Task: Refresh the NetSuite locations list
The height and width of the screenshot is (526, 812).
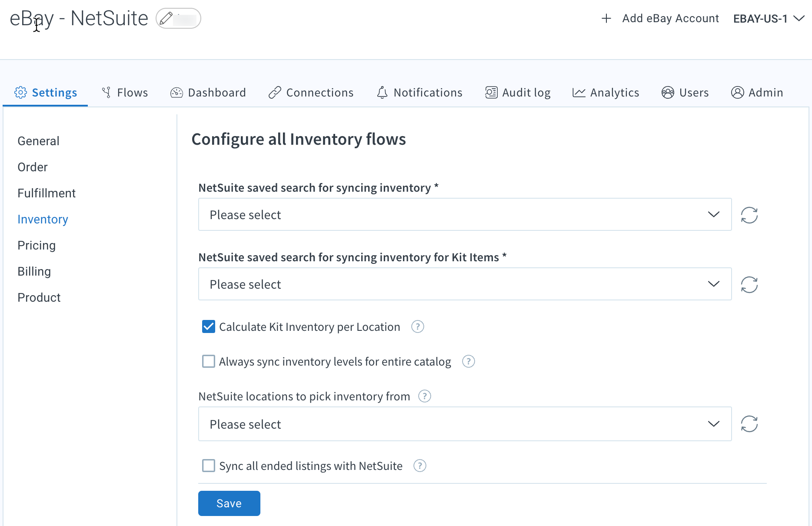Action: 749,424
